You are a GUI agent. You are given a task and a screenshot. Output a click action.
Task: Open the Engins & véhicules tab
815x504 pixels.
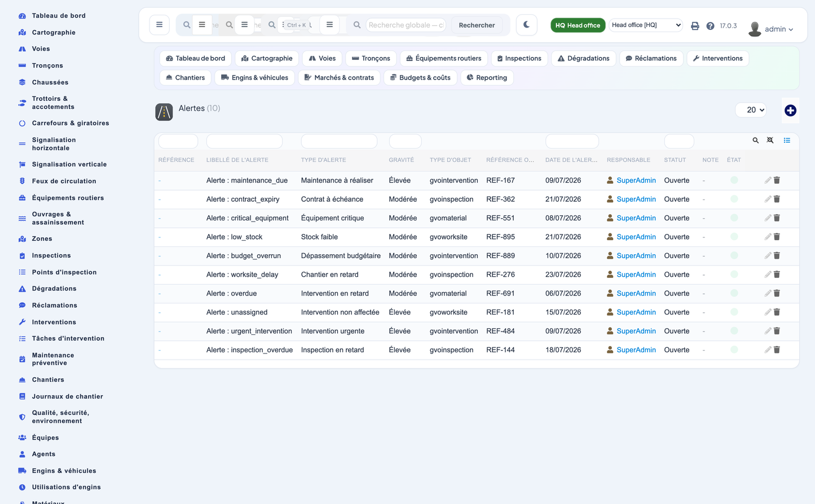pos(254,77)
